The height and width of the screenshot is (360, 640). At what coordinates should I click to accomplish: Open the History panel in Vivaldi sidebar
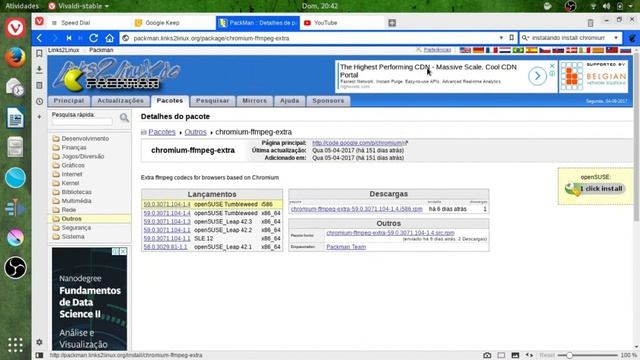click(x=39, y=101)
